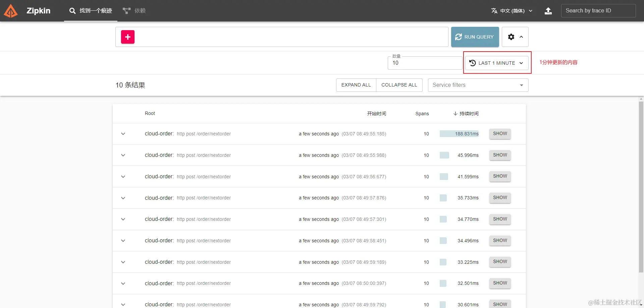Viewport: 644px width, 308px height.
Task: Show the 41.599ms trace
Action: 500,176
